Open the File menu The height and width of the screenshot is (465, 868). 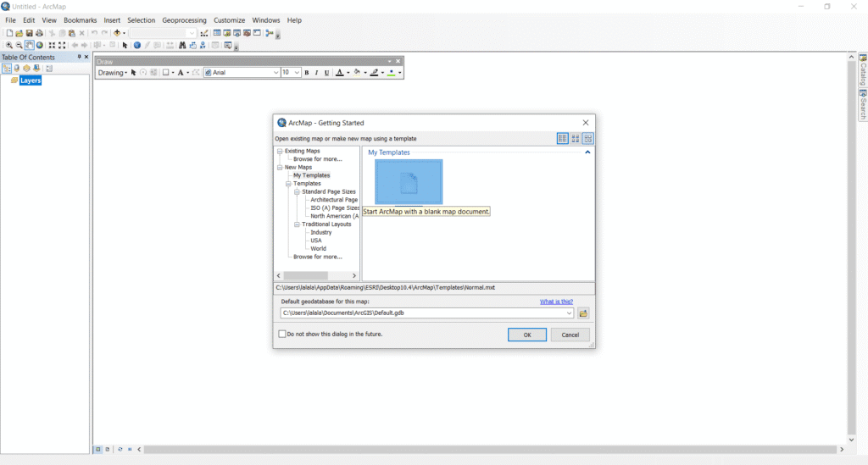pyautogui.click(x=10, y=20)
